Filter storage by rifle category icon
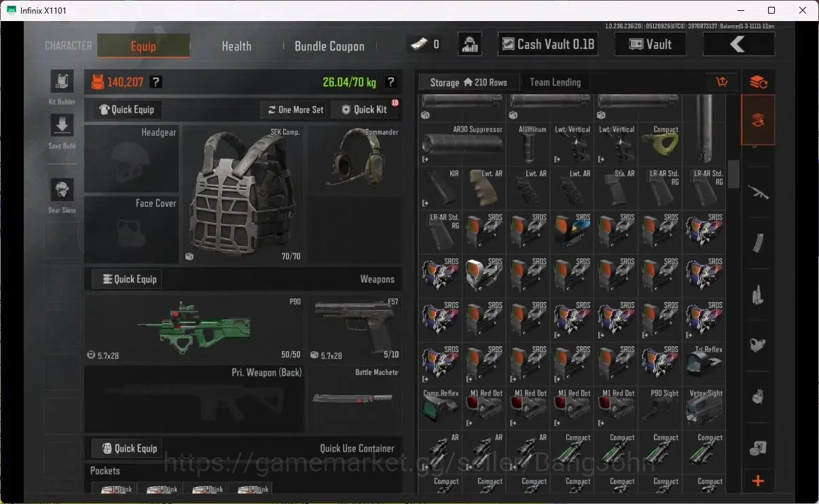 pos(759,192)
